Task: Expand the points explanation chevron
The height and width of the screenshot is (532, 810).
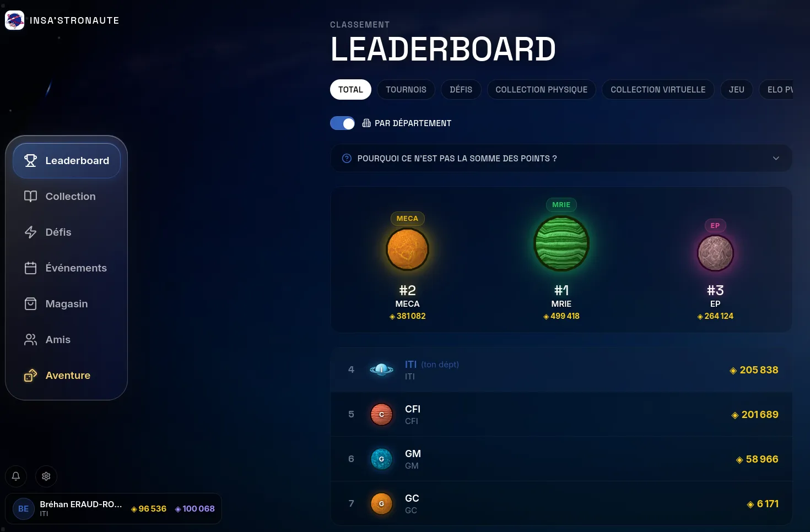Action: tap(776, 159)
